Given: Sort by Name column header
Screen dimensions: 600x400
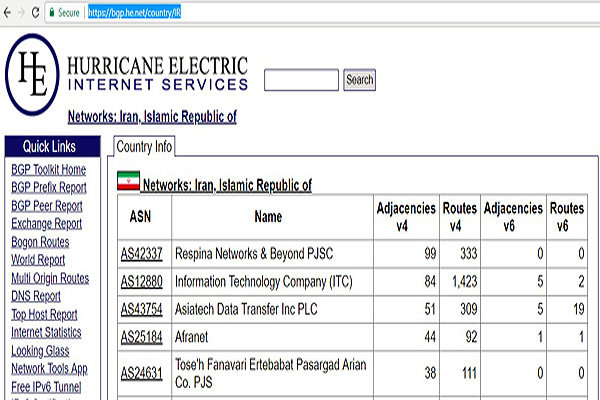Looking at the screenshot, I should 268,217.
